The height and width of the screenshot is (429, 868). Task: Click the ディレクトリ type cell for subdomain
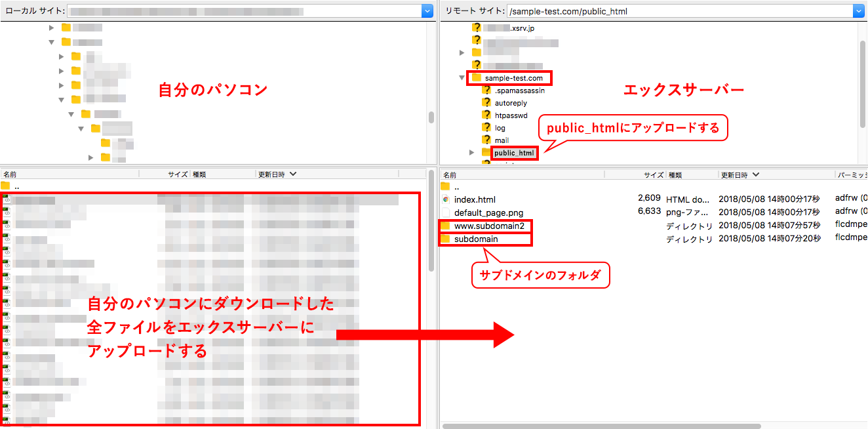[689, 239]
